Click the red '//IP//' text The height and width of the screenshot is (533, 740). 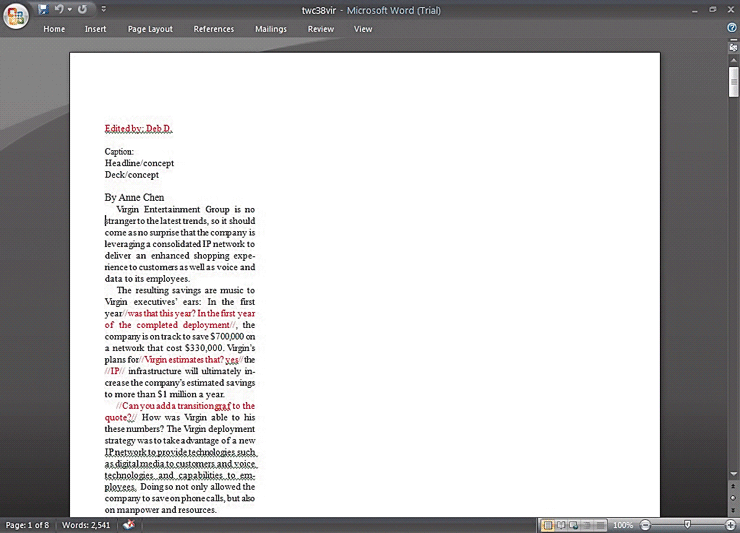115,371
